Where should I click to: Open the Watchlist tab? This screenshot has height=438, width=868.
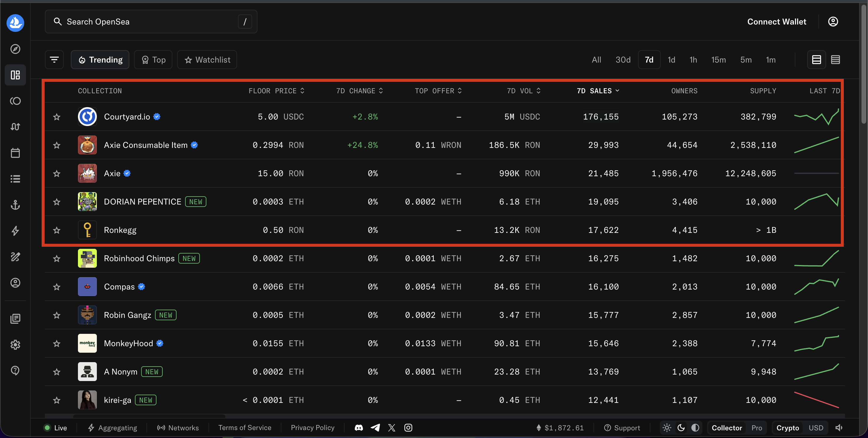click(207, 60)
